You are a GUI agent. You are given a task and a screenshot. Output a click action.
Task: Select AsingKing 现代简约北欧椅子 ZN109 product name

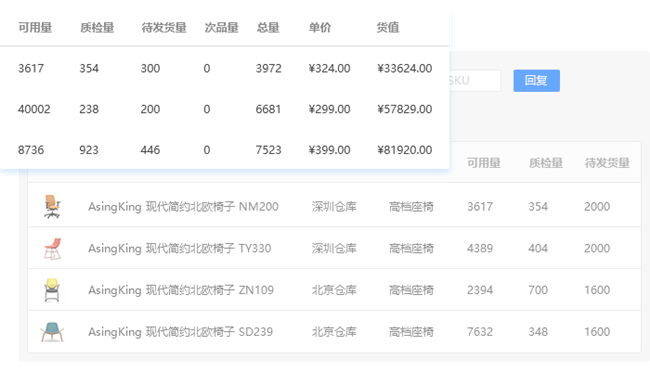coord(181,290)
